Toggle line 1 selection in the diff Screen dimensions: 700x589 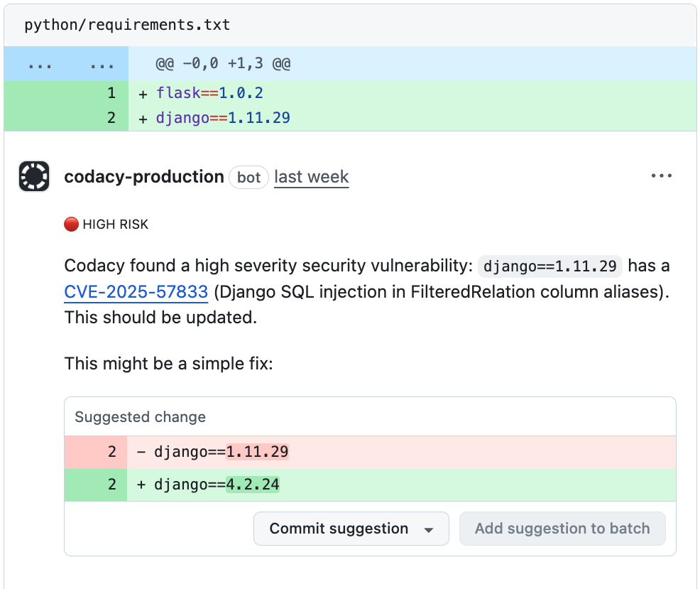pos(111,92)
